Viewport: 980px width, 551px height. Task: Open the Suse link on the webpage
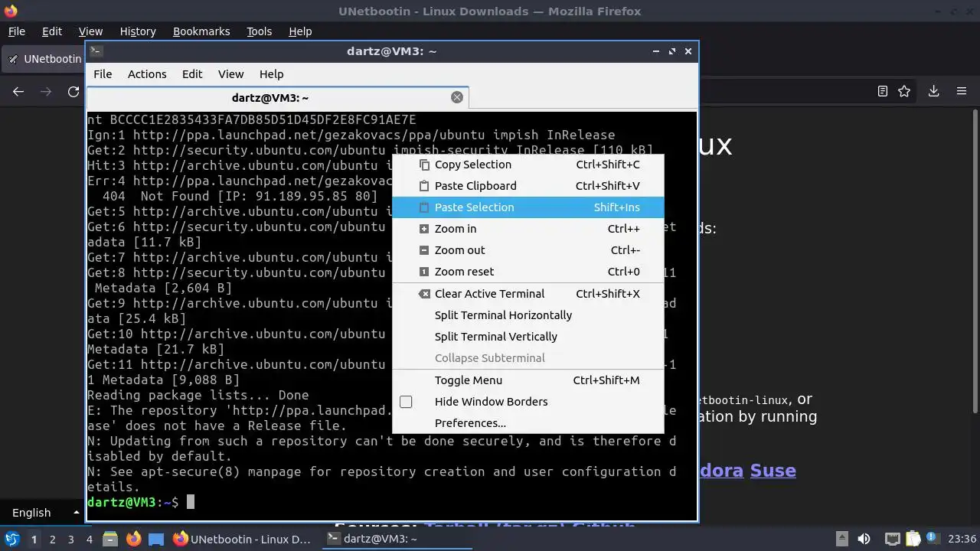click(773, 471)
